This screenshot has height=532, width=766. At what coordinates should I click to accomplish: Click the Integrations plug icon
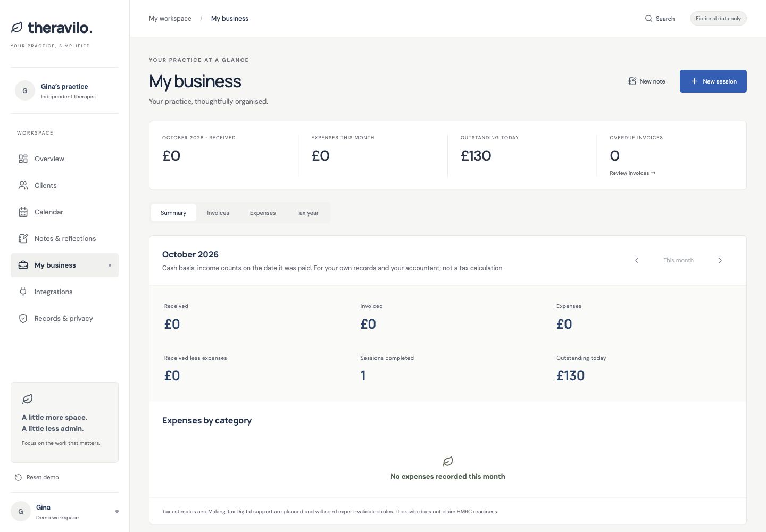[x=23, y=292]
